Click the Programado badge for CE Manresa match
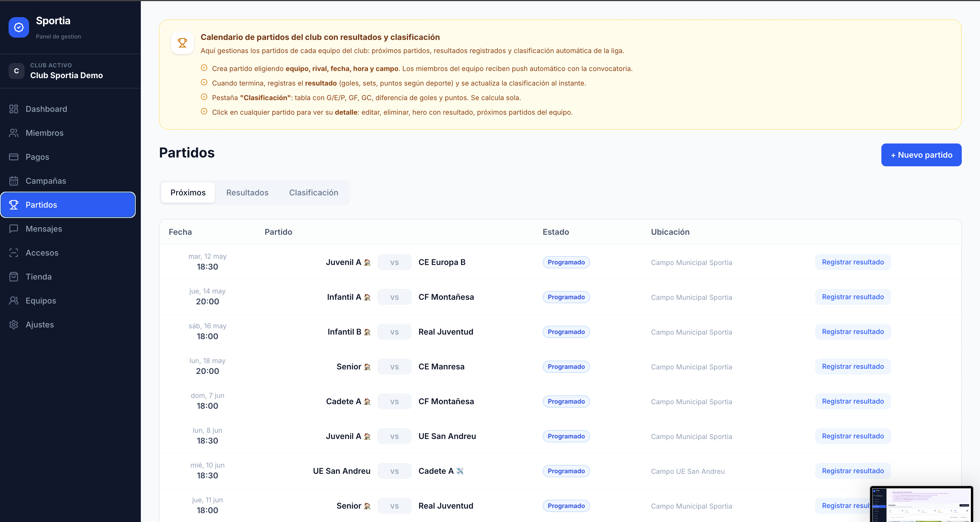The width and height of the screenshot is (980, 522). [x=566, y=367]
